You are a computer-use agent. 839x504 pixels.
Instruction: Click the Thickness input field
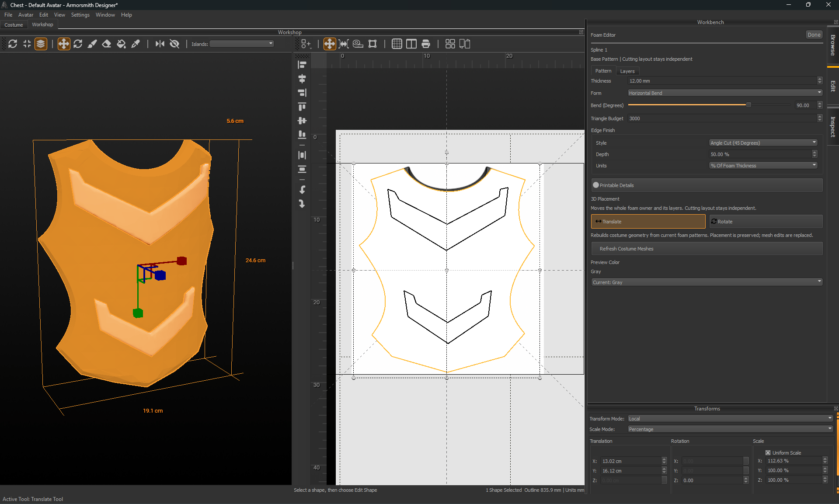[x=722, y=81]
